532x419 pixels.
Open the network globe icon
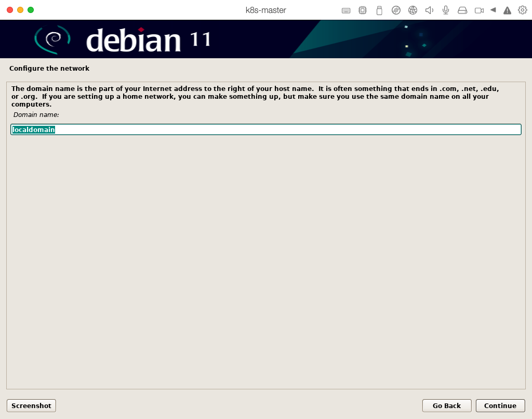coord(413,10)
